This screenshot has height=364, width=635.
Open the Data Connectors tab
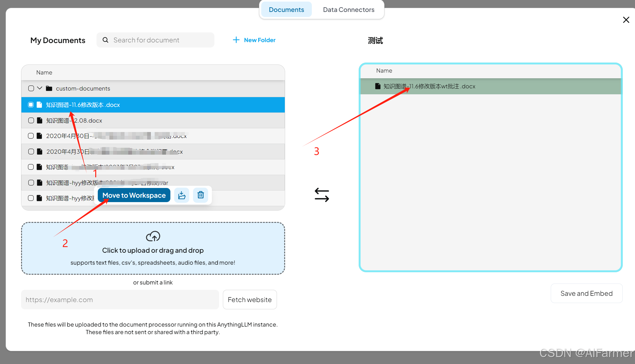pyautogui.click(x=348, y=10)
